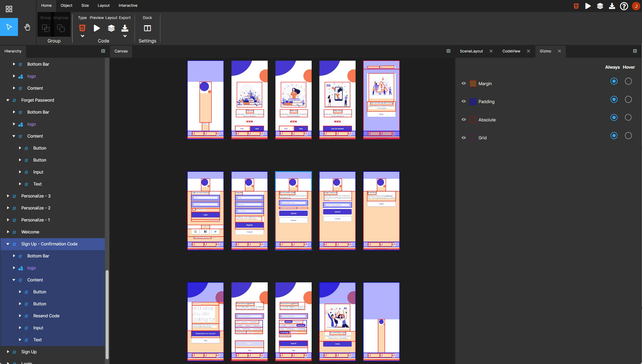This screenshot has height=364, width=642.
Task: Open the help question mark icon
Action: point(624,6)
